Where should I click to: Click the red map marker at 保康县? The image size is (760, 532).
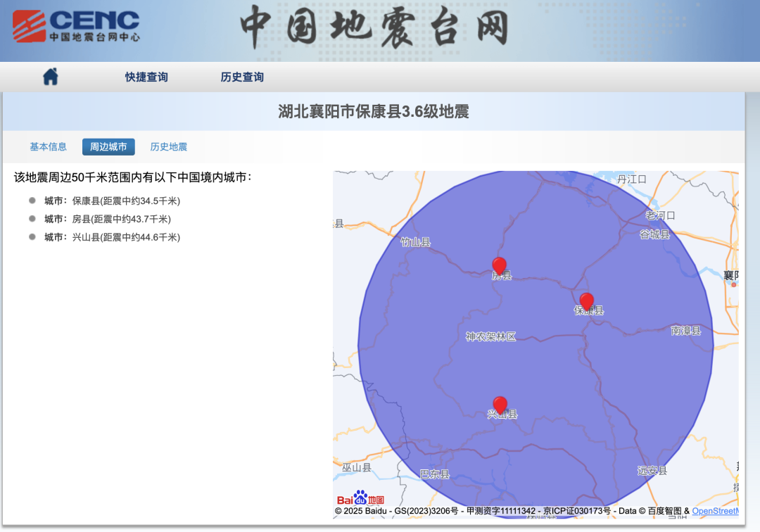point(586,302)
